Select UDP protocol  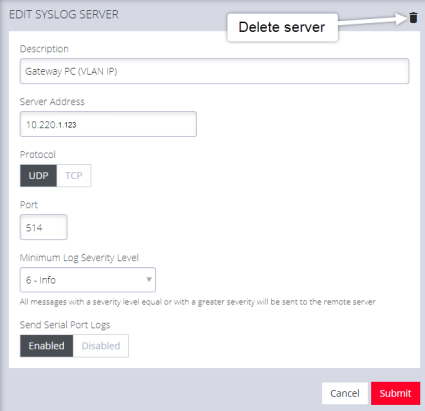(x=38, y=175)
